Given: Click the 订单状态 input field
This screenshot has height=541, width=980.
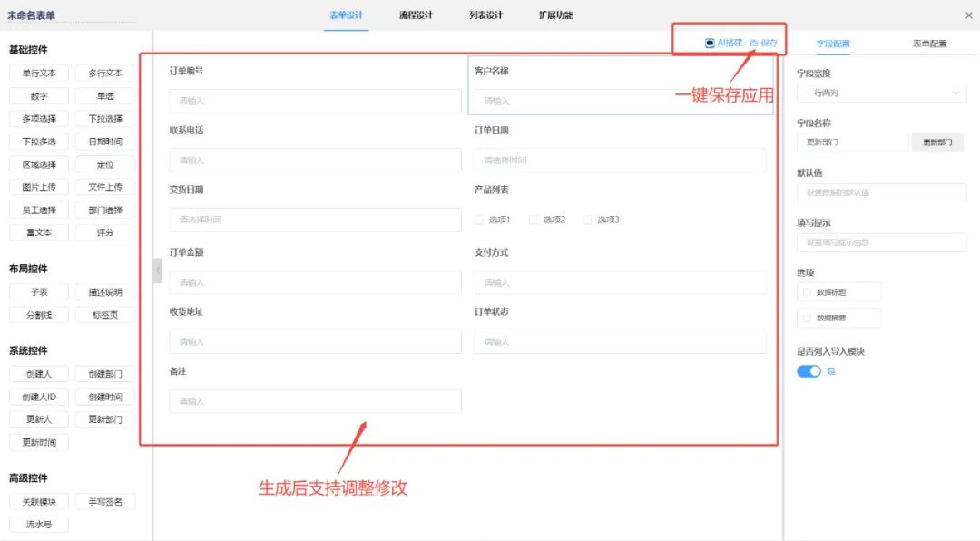Looking at the screenshot, I should tap(620, 342).
